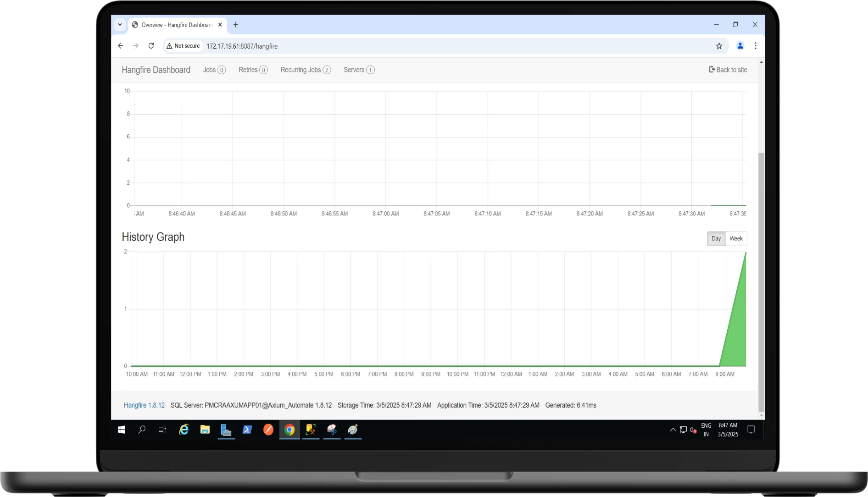Open the Jobs menu item

point(214,70)
